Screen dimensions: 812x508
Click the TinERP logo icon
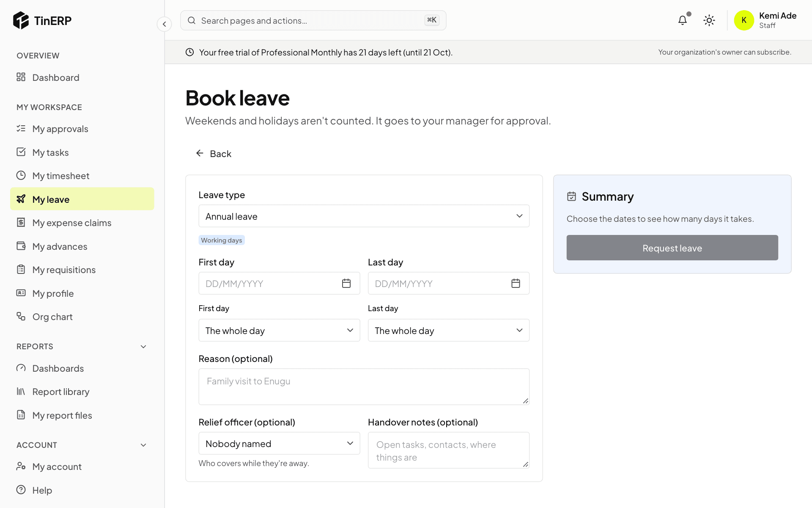click(21, 20)
